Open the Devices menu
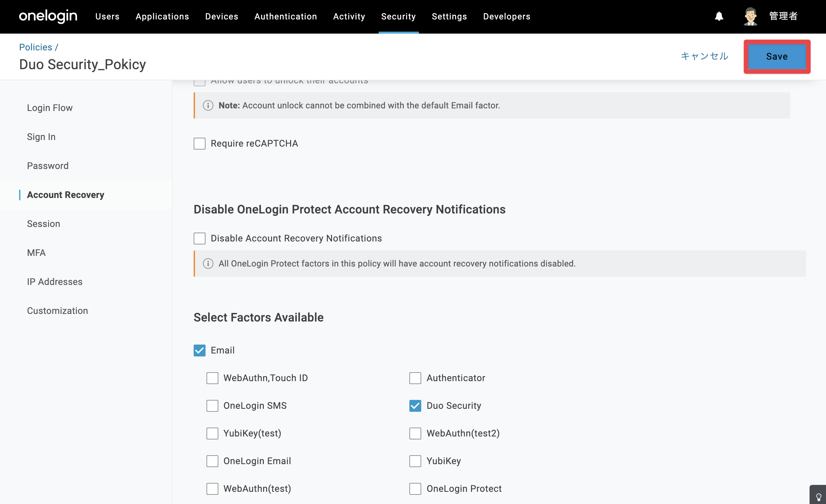Viewport: 826px width, 504px height. (222, 16)
